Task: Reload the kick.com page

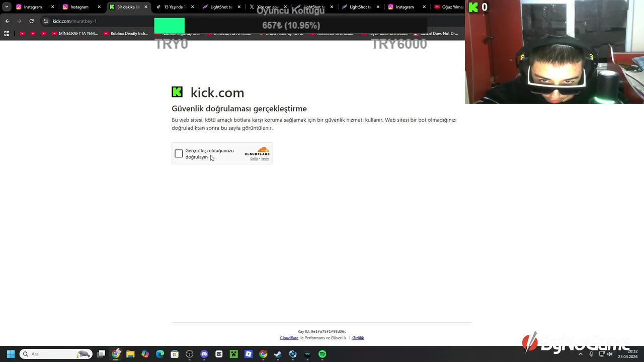Action: pos(31,21)
